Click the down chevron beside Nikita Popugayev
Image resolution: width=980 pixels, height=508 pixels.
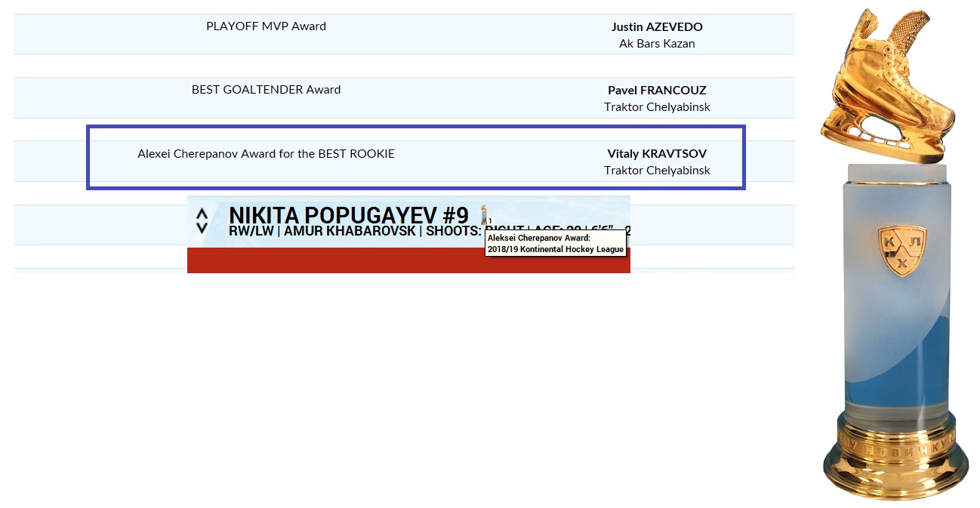pos(202,227)
